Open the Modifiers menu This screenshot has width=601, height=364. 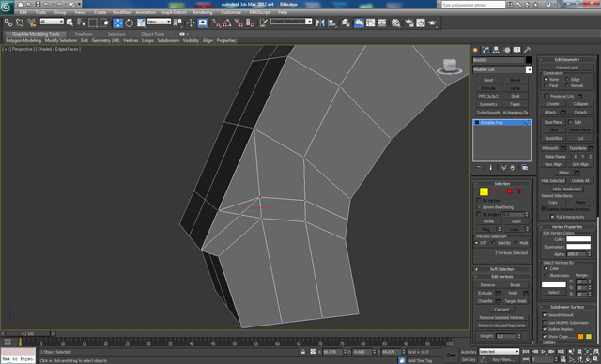[122, 12]
